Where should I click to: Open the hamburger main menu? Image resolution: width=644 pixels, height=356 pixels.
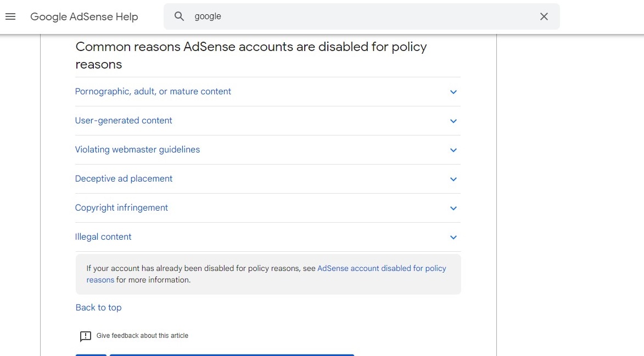10,16
